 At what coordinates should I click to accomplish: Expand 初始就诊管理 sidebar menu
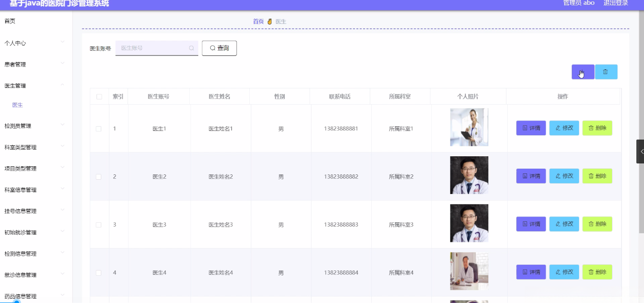pos(36,233)
